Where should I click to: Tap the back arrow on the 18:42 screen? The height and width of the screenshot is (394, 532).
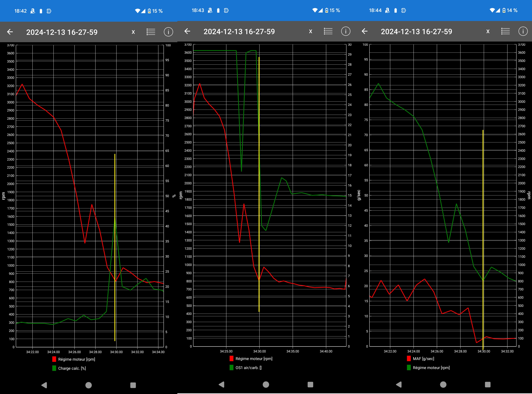point(10,32)
